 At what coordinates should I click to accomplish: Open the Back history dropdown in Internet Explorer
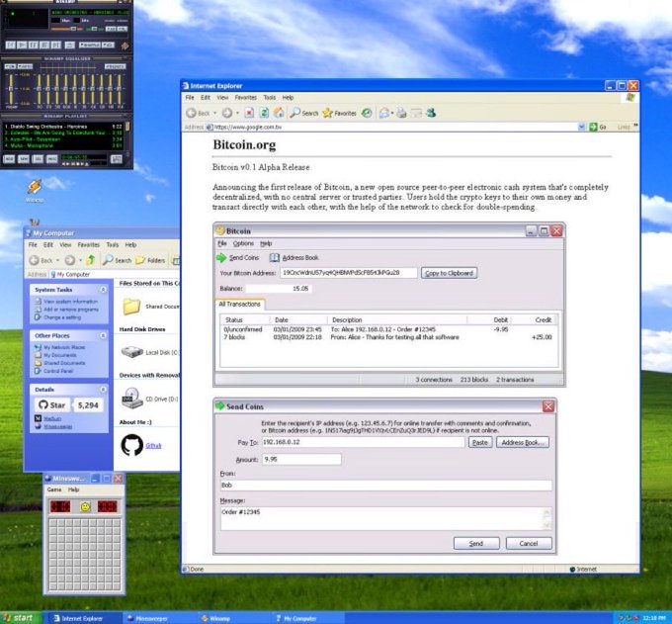click(x=215, y=113)
